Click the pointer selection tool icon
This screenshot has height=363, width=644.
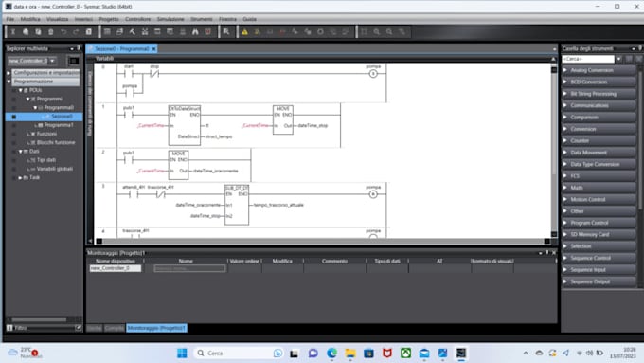[x=226, y=31]
